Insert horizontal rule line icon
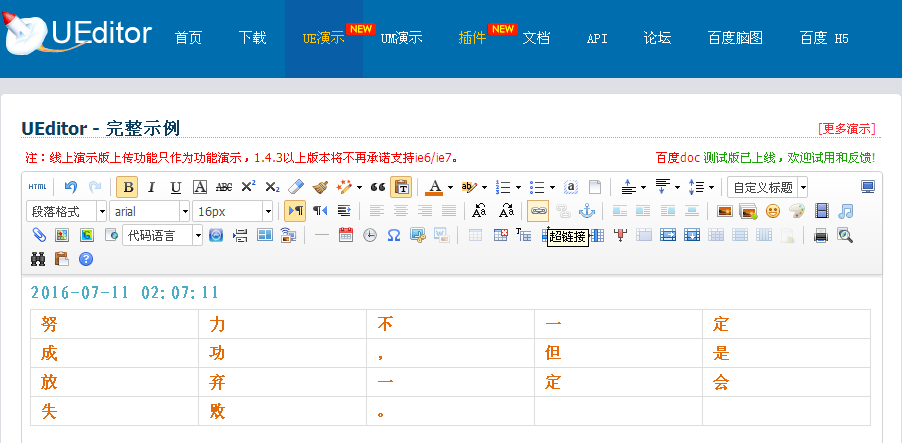The width and height of the screenshot is (902, 443). 322,235
